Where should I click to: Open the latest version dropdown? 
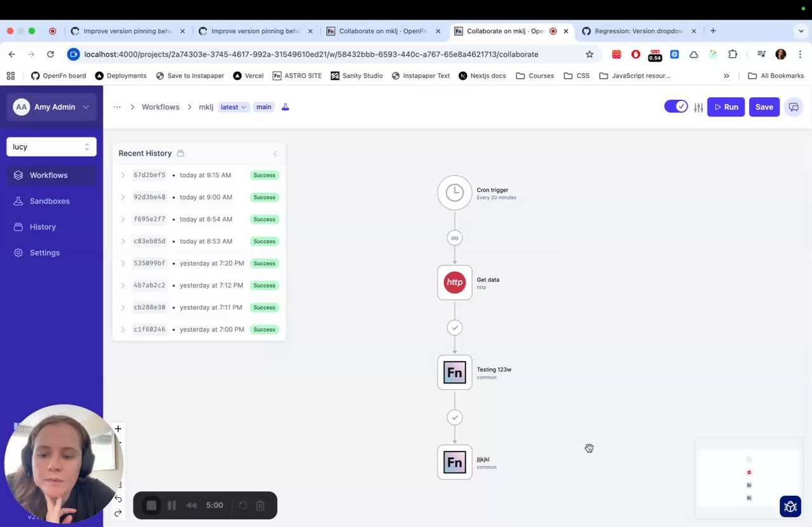[233, 107]
